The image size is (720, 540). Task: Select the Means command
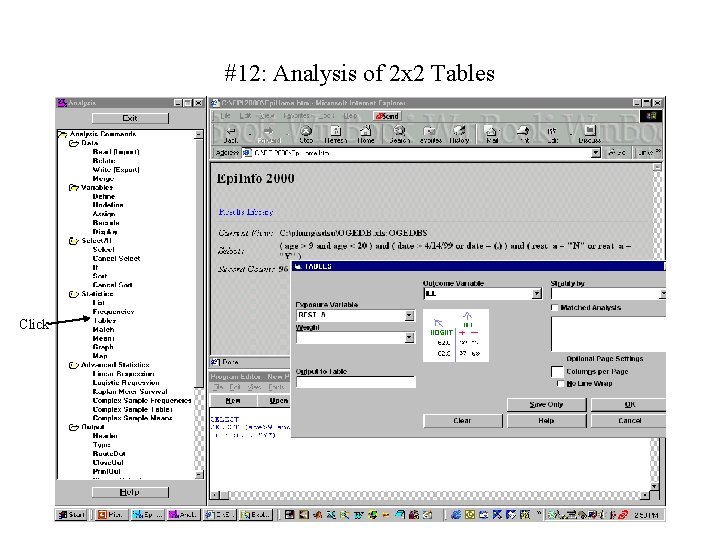pos(103,338)
